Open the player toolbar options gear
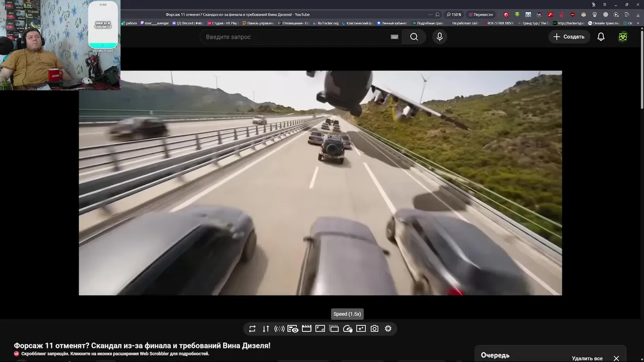 click(x=388, y=329)
